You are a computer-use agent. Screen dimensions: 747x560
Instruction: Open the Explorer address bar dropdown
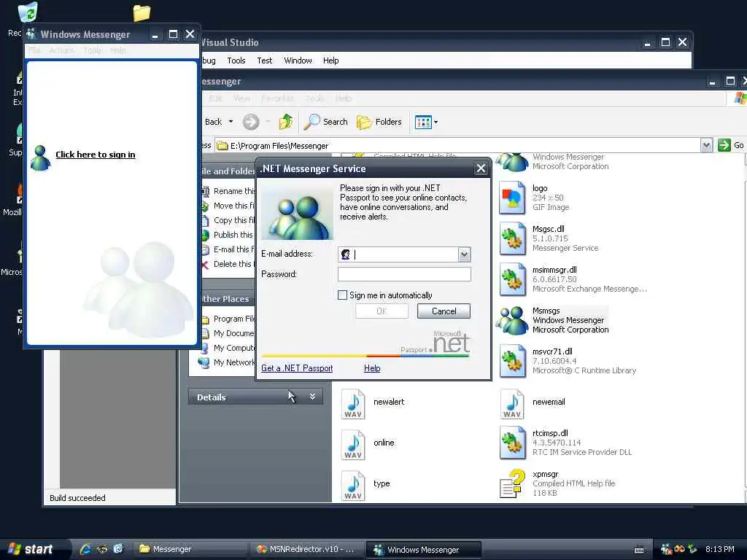706,145
